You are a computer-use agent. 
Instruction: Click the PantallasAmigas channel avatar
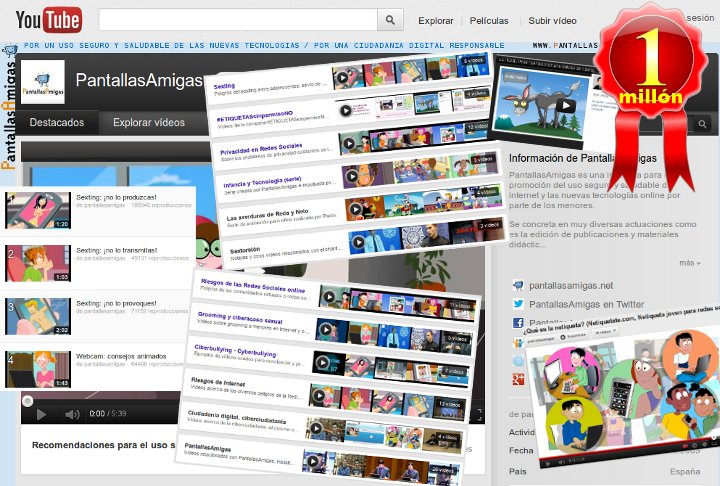pos(43,82)
